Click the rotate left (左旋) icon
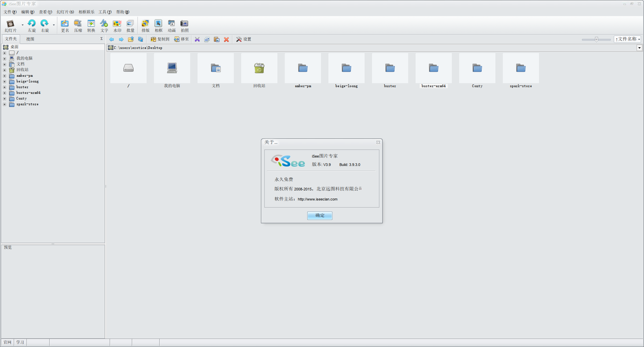 coord(32,23)
